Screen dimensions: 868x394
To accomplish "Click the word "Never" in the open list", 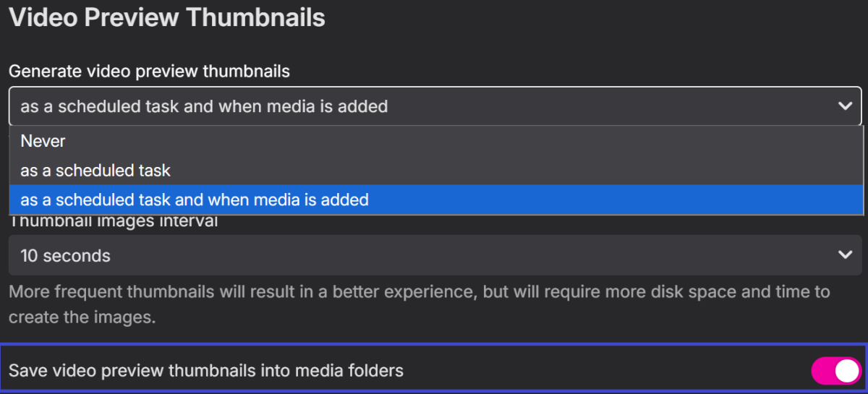I will coord(43,141).
